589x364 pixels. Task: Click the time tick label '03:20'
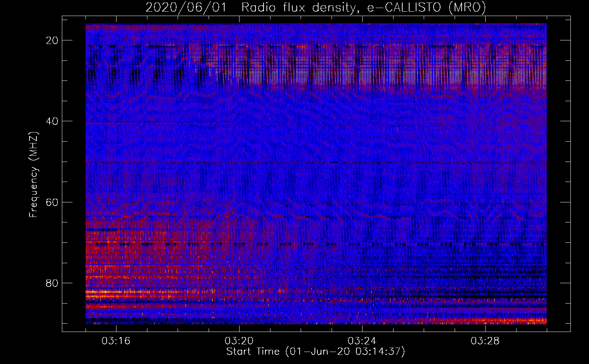(x=239, y=341)
